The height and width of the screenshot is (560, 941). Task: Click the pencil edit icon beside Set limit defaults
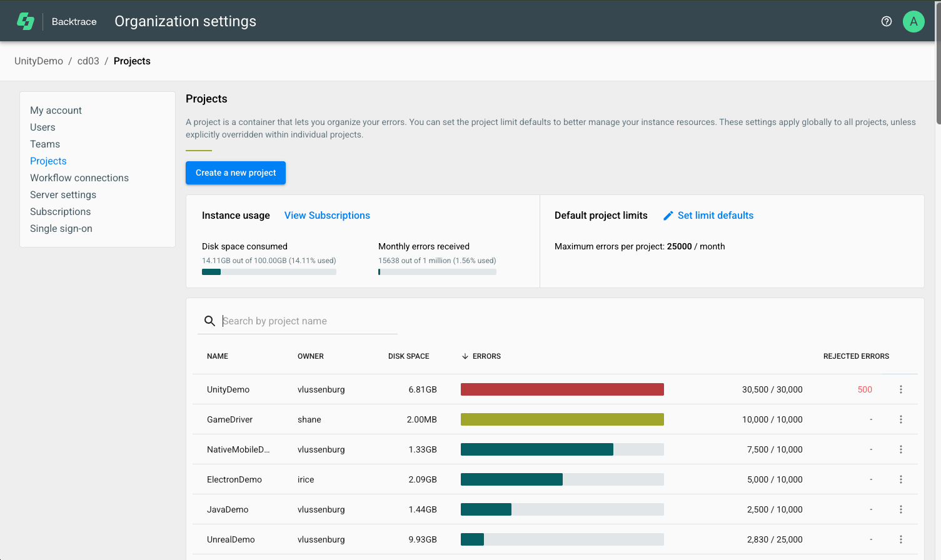[668, 215]
